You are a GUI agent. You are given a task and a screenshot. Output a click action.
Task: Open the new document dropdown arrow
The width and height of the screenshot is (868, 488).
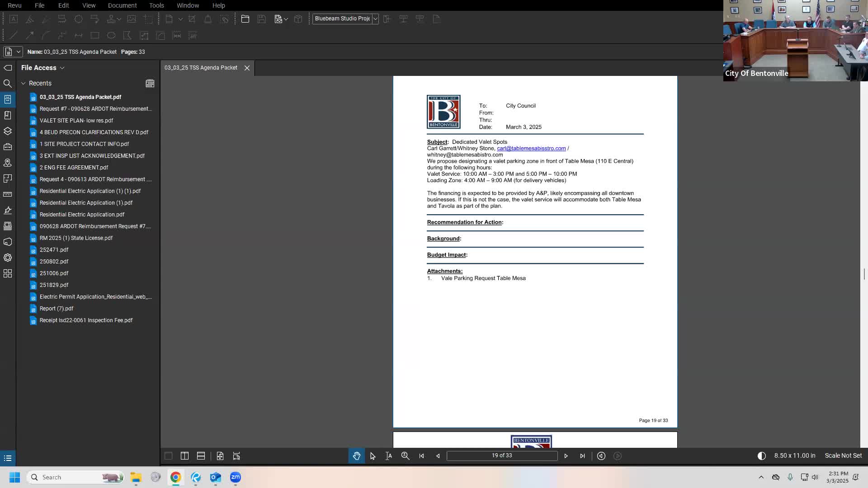click(x=180, y=19)
